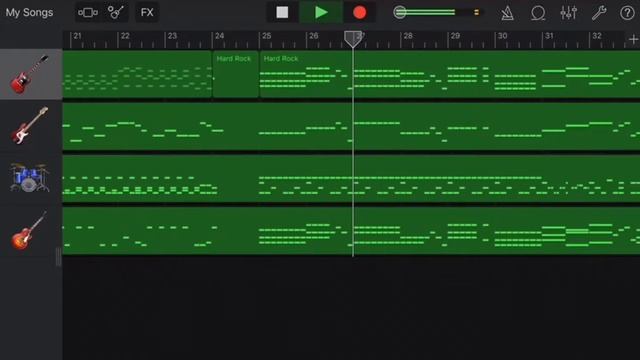
Task: Stop playback with the square button
Action: 282,13
